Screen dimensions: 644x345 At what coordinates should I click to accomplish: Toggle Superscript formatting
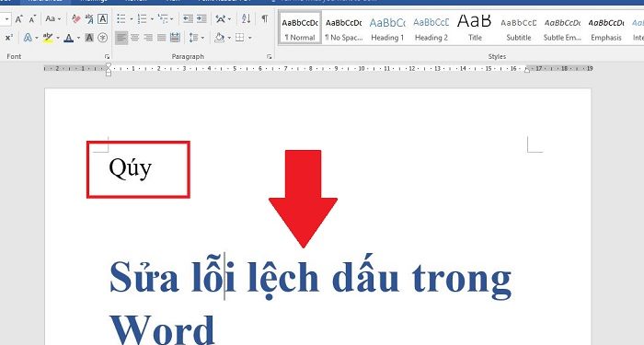click(x=8, y=39)
